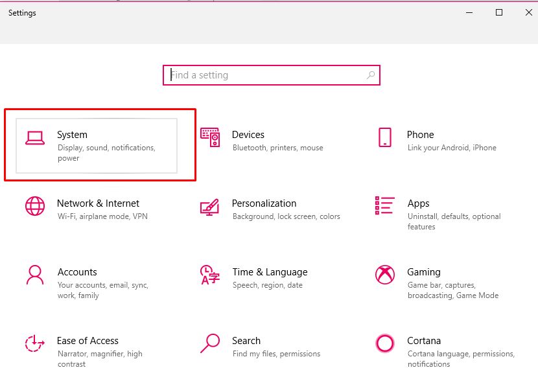The image size is (538, 392).
Task: Open Cortana settings title
Action: [424, 340]
